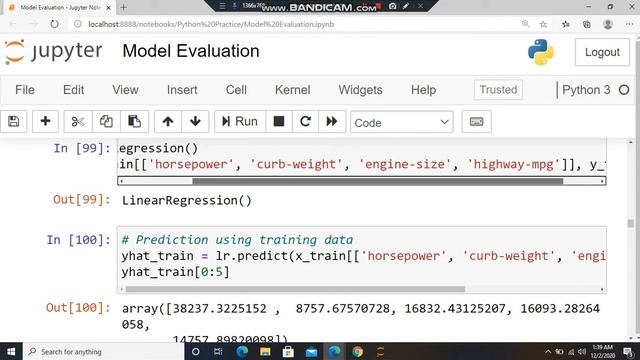Image resolution: width=640 pixels, height=360 pixels.
Task: Click the Windows search box
Action: pyautogui.click(x=104, y=351)
